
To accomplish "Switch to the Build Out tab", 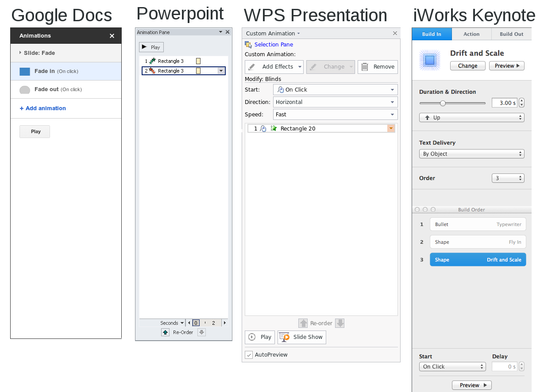I will (511, 34).
